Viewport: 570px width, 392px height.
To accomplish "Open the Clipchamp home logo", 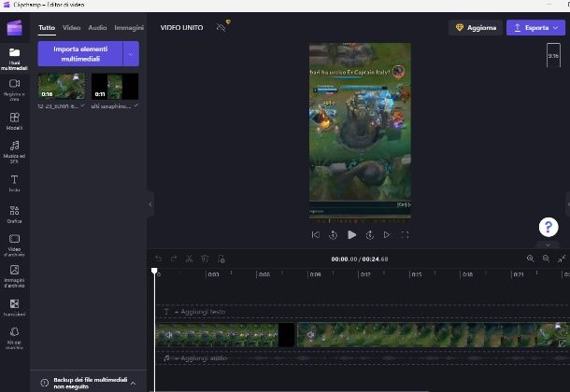I will [x=15, y=28].
